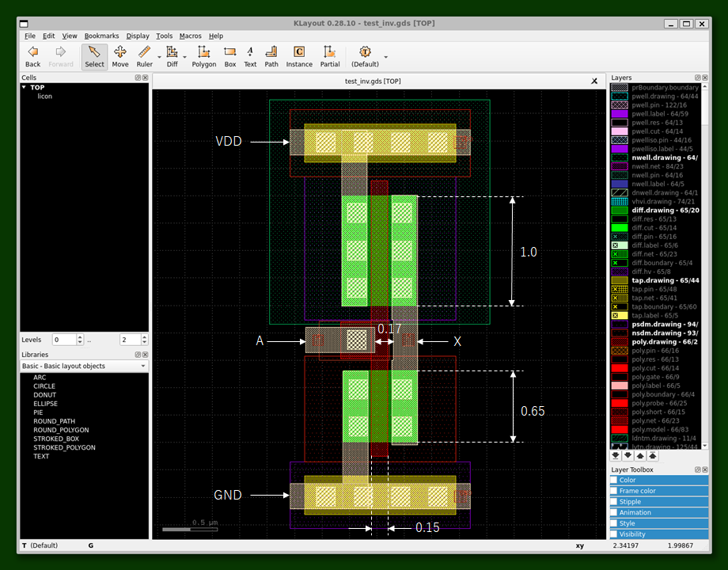The width and height of the screenshot is (728, 570).
Task: Move selected layer down one step
Action: (x=628, y=456)
